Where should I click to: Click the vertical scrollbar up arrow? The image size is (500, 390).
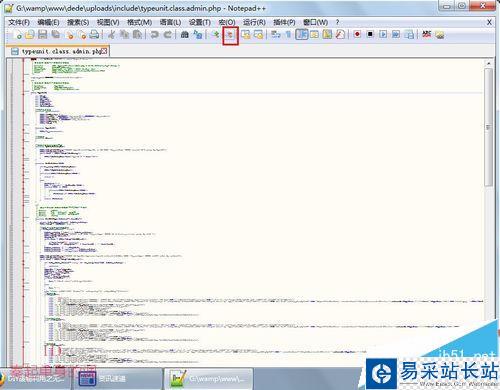[x=489, y=63]
